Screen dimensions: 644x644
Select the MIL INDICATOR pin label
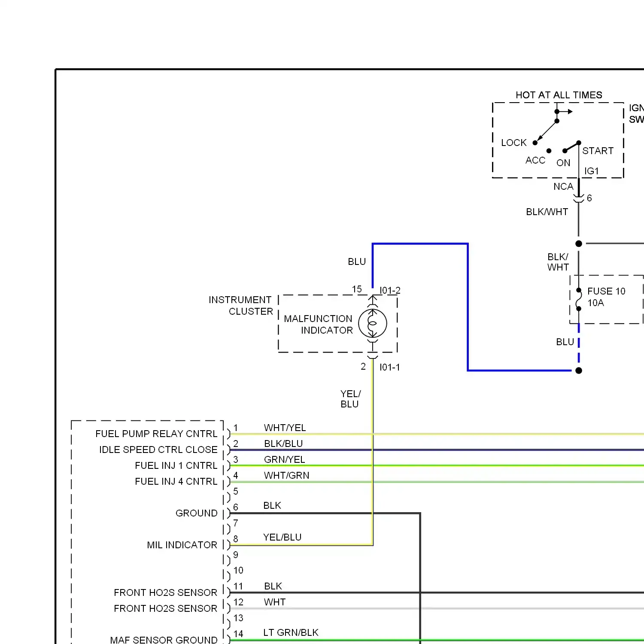tap(182, 545)
